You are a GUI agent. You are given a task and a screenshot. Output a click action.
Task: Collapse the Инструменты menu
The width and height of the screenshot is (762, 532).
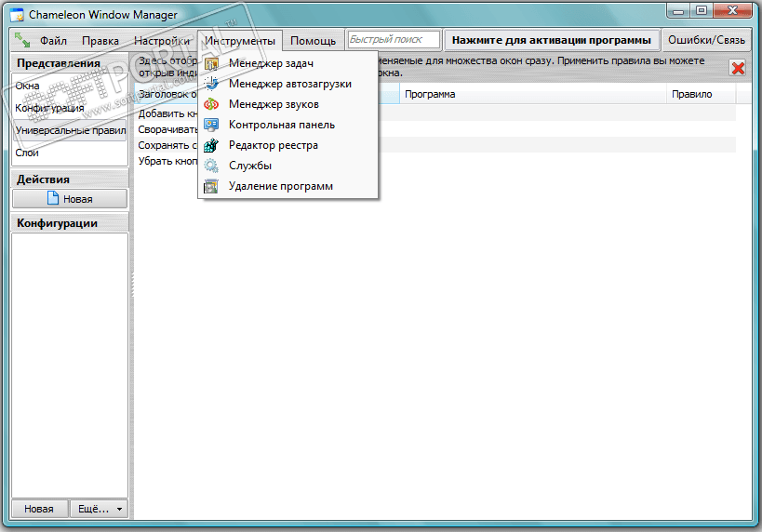[240, 41]
